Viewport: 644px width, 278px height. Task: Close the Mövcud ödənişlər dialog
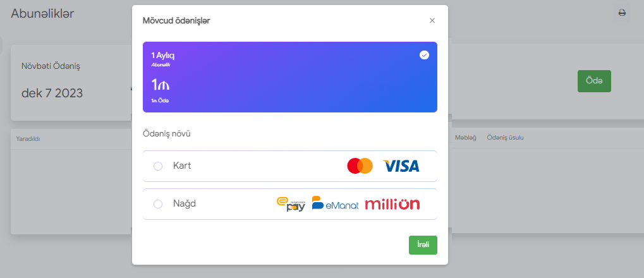pyautogui.click(x=432, y=20)
